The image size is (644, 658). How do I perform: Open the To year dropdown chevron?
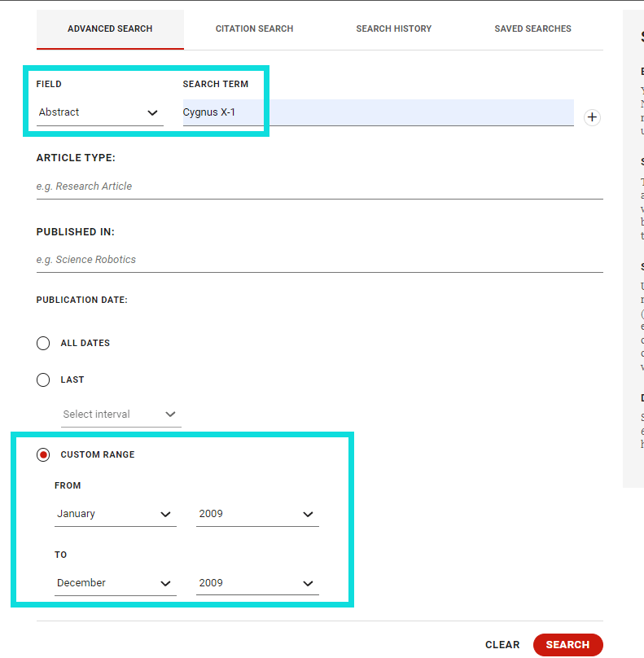(308, 583)
